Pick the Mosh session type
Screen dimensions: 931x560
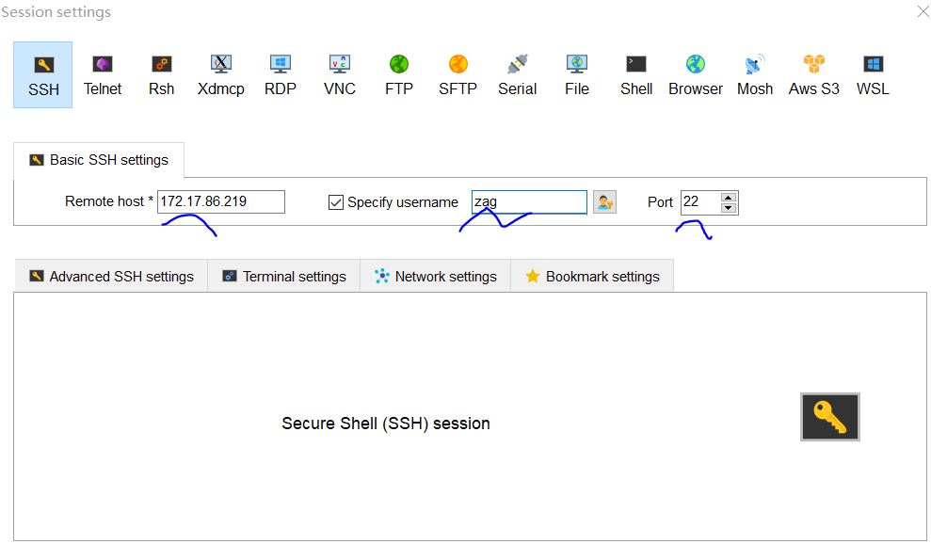click(755, 74)
